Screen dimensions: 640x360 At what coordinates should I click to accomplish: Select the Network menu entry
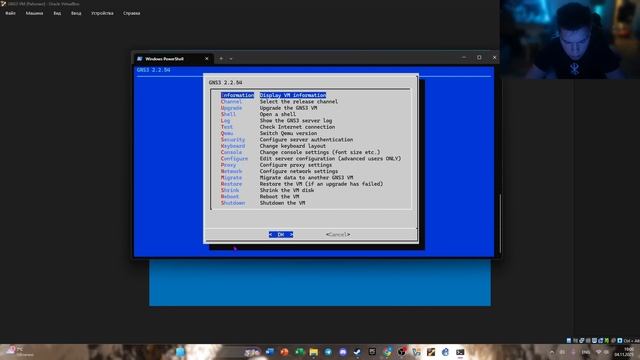231,171
